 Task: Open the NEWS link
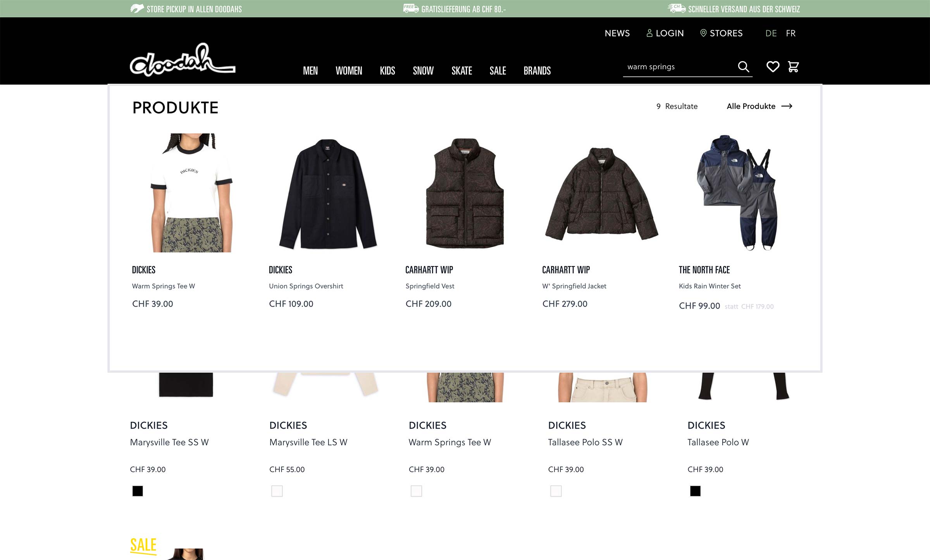pos(617,33)
